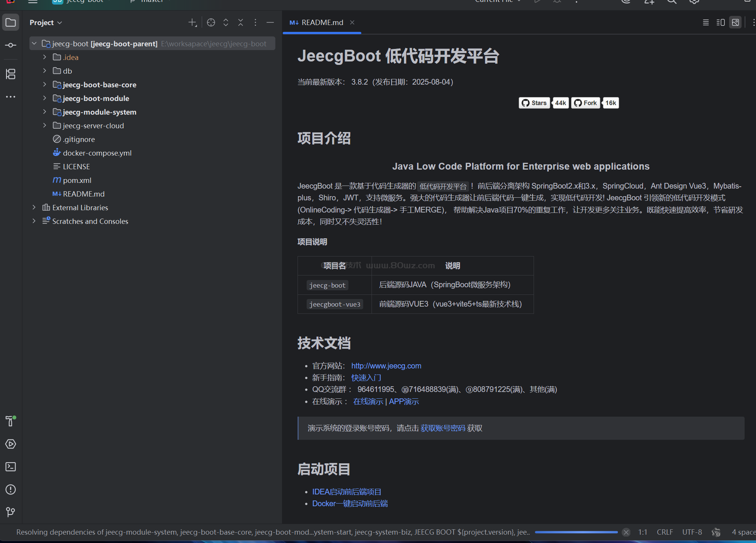Collapse all nodes in Project panel

pyautogui.click(x=241, y=22)
